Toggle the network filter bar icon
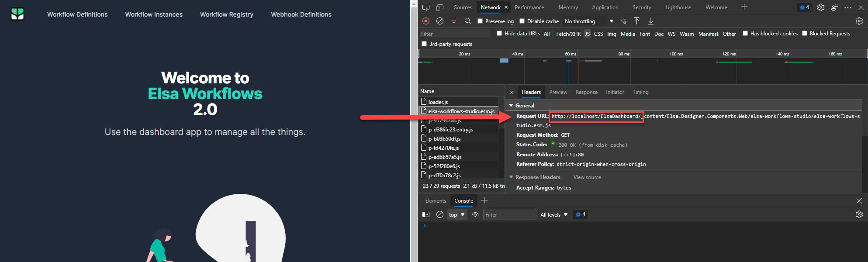The height and width of the screenshot is (262, 868). 454,21
